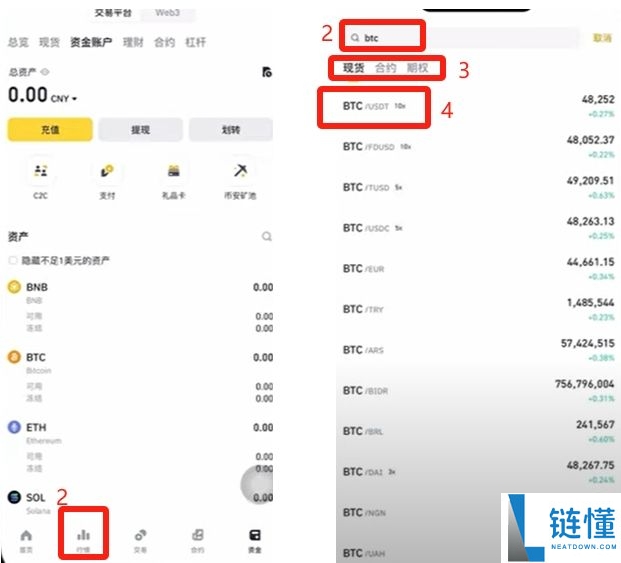The image size is (621, 563).
Task: Tap the 划转 transfer button
Action: click(231, 129)
